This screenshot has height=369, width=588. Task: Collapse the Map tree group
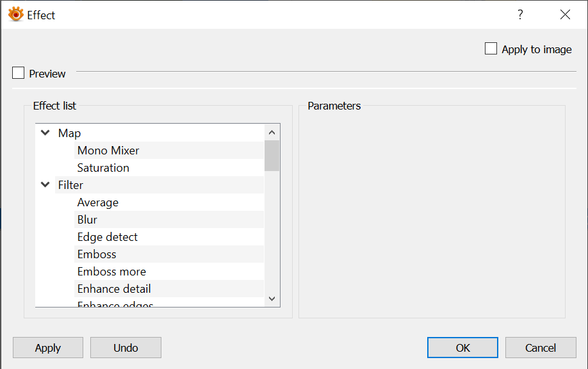[45, 133]
